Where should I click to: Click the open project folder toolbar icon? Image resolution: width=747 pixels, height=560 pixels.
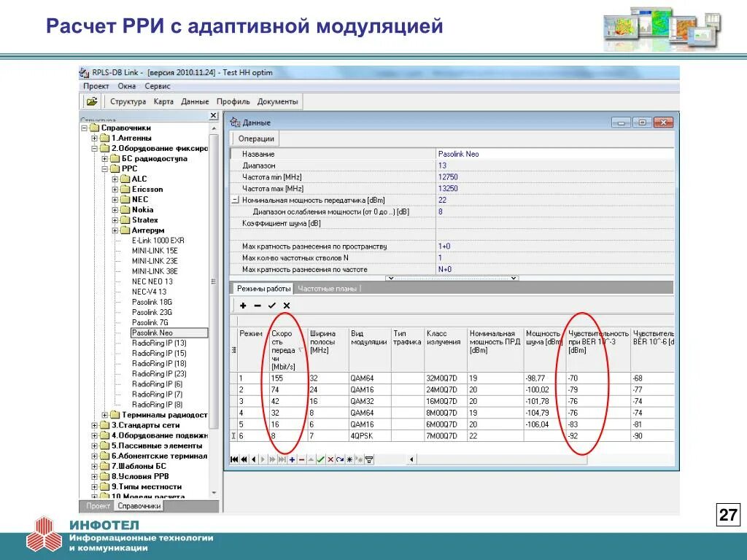[91, 101]
